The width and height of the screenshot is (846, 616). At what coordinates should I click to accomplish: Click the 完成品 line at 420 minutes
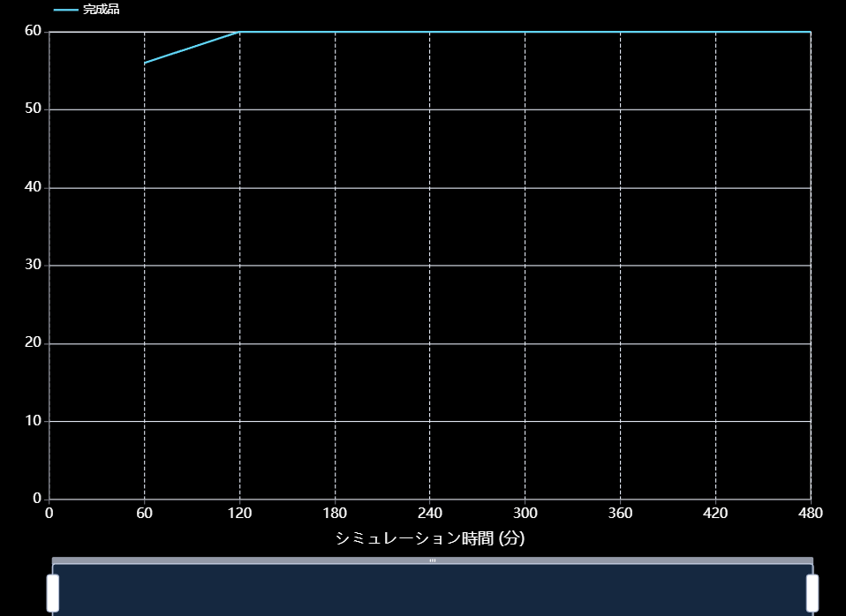pyautogui.click(x=715, y=32)
